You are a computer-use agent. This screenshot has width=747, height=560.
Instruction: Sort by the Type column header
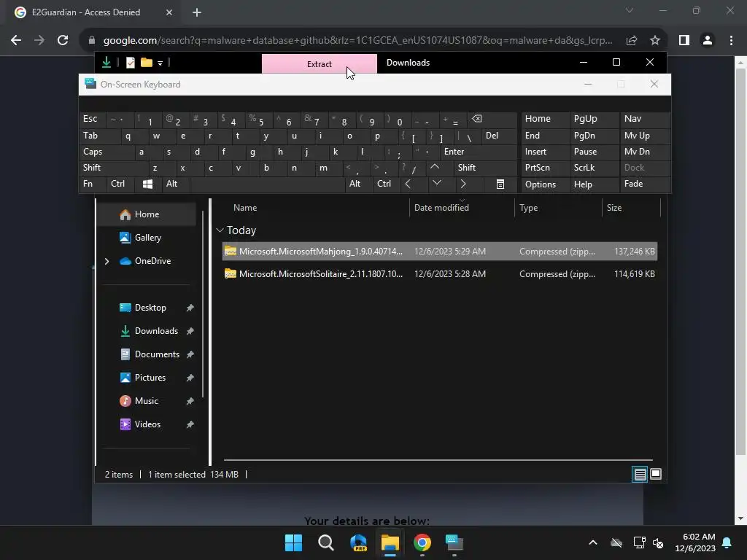[528, 208]
